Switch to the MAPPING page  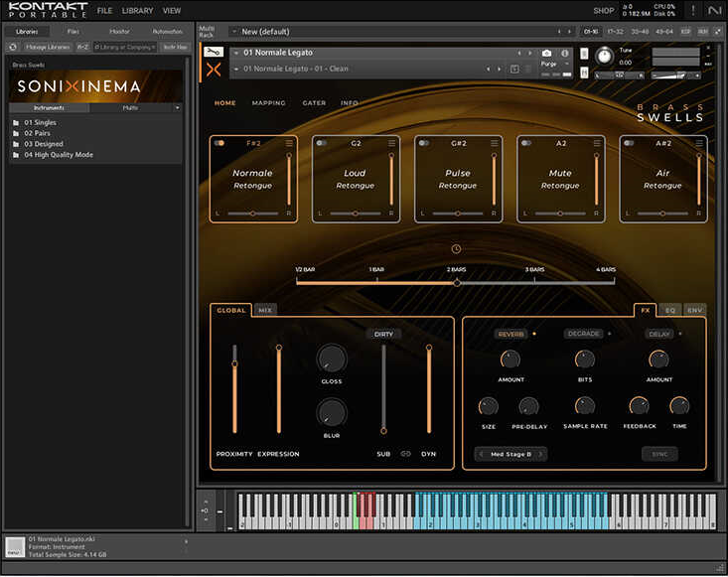coord(268,103)
